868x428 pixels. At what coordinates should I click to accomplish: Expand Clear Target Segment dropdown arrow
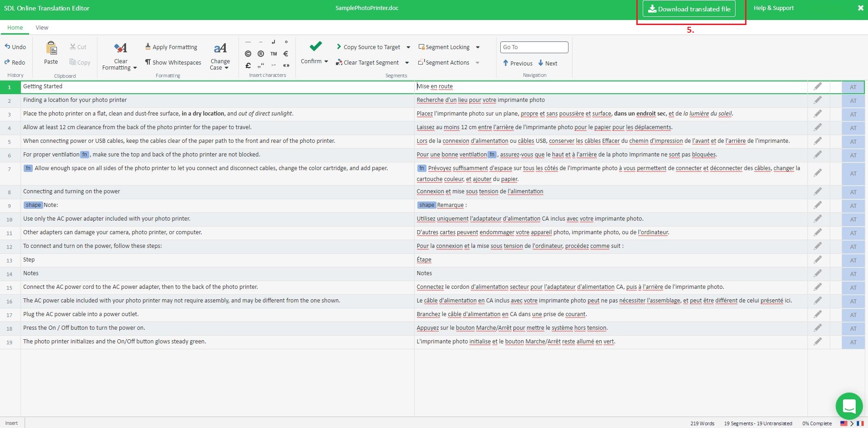pyautogui.click(x=407, y=63)
